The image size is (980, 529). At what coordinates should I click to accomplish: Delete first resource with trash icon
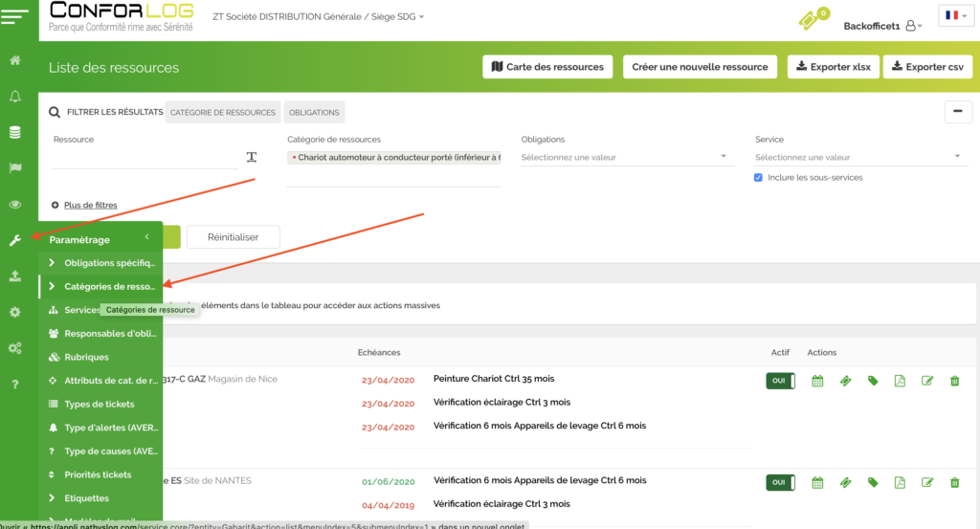tap(954, 381)
